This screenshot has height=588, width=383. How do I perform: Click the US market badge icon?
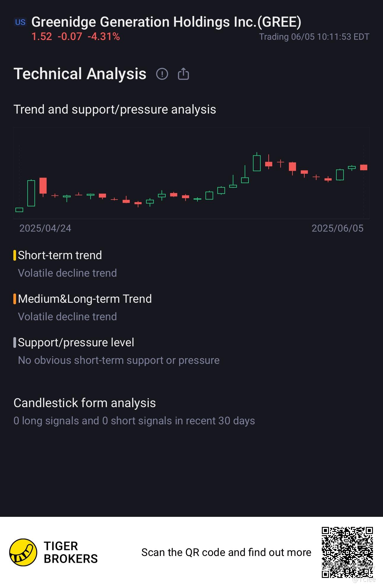click(x=20, y=22)
